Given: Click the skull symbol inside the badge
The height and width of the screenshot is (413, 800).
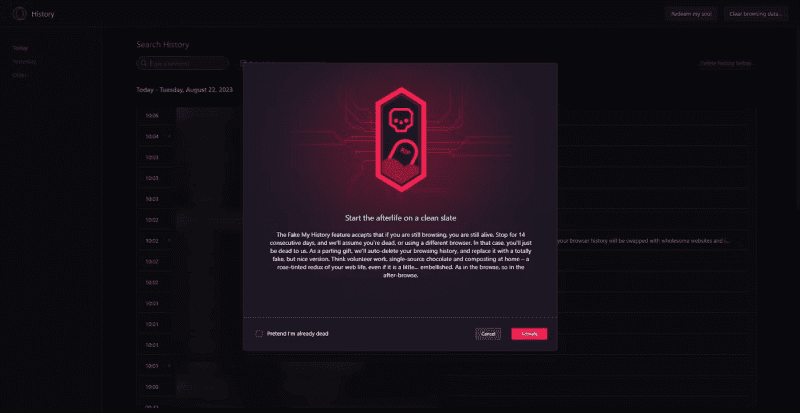Looking at the screenshot, I should coord(400,120).
